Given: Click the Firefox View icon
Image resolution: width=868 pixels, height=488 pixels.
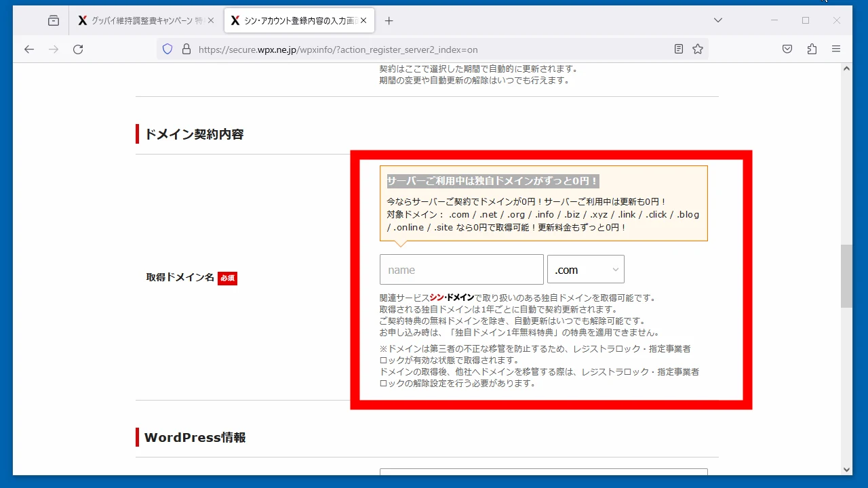Looking at the screenshot, I should pyautogui.click(x=54, y=21).
